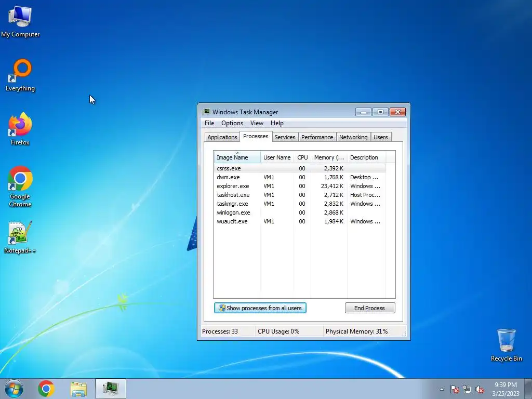Sort by Image Name column header
Screen dimensions: 532x399
point(237,157)
